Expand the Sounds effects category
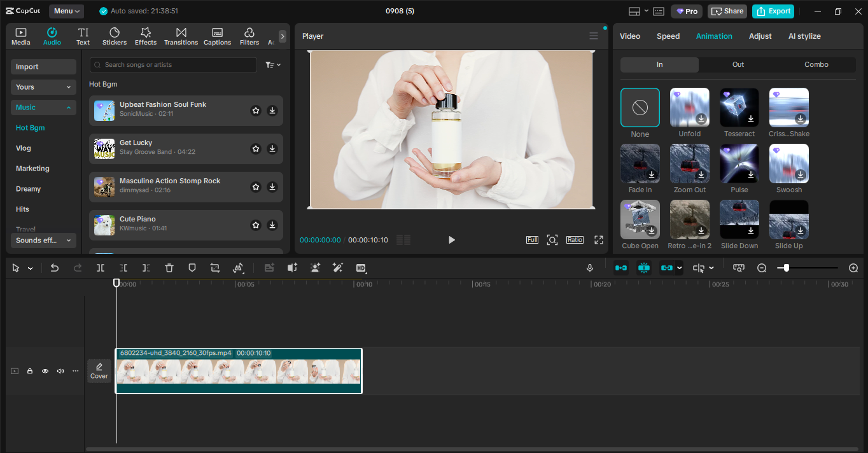The image size is (868, 453). point(43,240)
